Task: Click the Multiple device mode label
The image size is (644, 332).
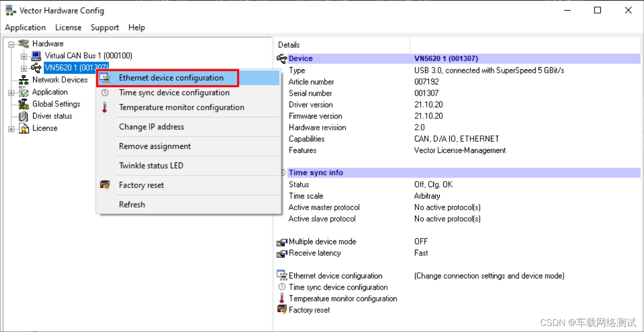Action: pyautogui.click(x=322, y=242)
